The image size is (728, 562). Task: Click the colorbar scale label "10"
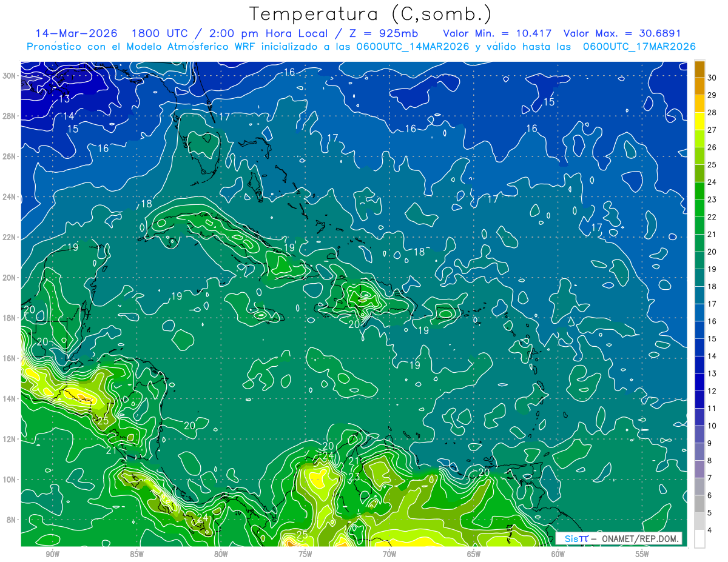[712, 426]
